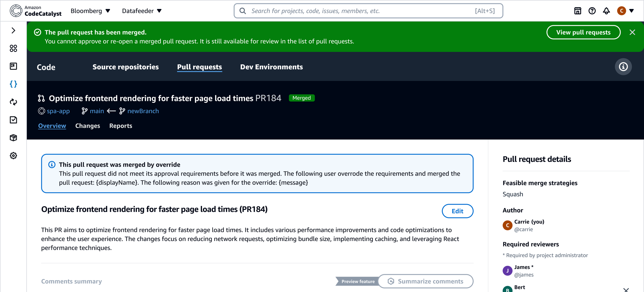The width and height of the screenshot is (644, 292).
Task: Open the Reports checkmark sidebar icon
Action: point(13,120)
